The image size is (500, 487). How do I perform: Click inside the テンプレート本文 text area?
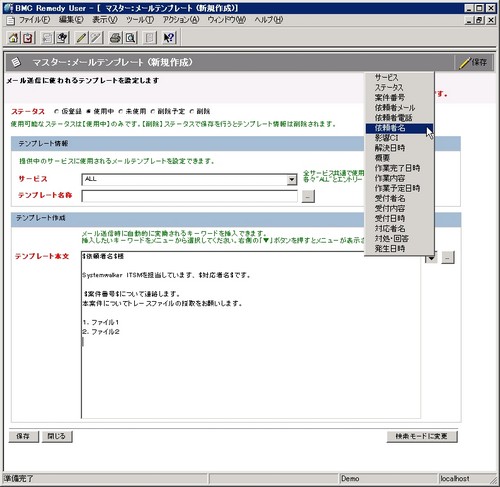coord(251,335)
